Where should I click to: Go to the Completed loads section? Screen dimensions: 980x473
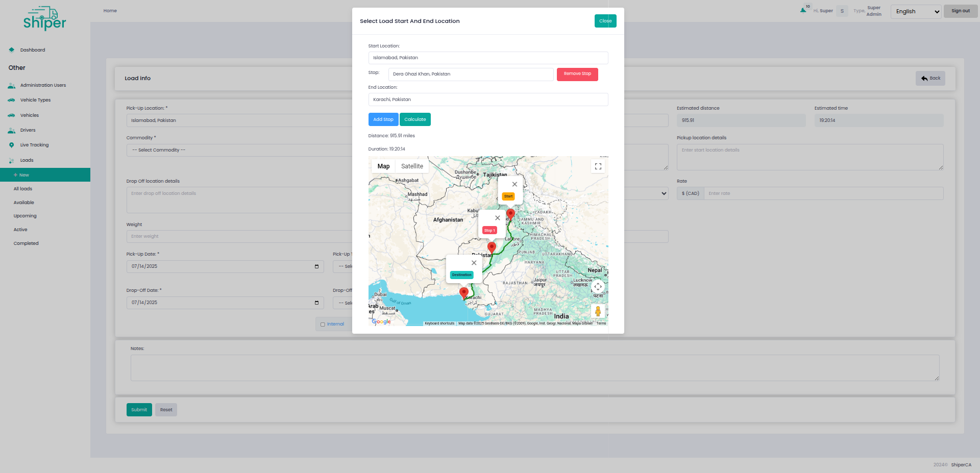coord(26,243)
